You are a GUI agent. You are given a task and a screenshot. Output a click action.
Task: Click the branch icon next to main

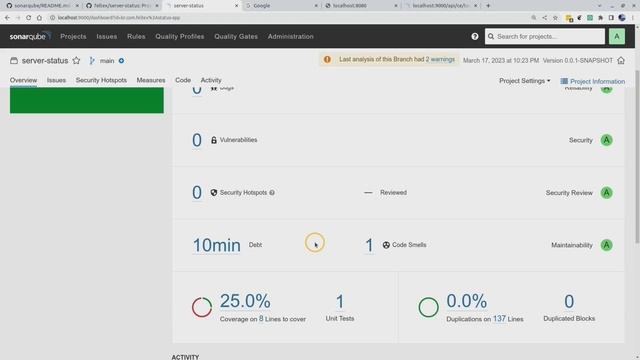(x=92, y=61)
